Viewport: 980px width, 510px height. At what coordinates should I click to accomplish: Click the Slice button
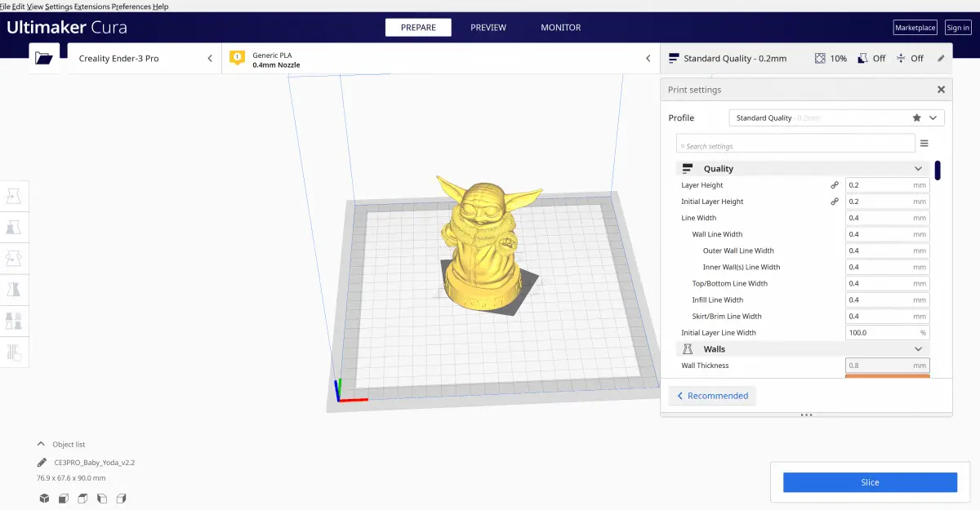point(870,482)
